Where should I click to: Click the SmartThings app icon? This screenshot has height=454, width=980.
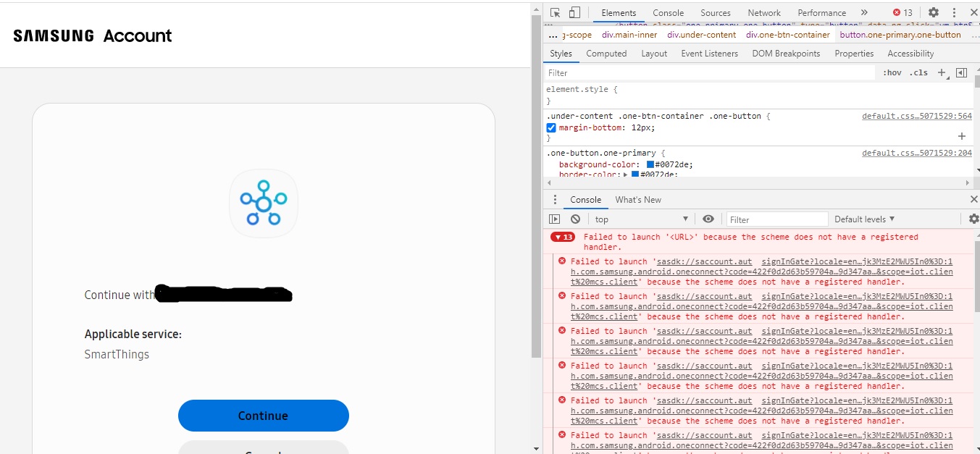point(264,203)
